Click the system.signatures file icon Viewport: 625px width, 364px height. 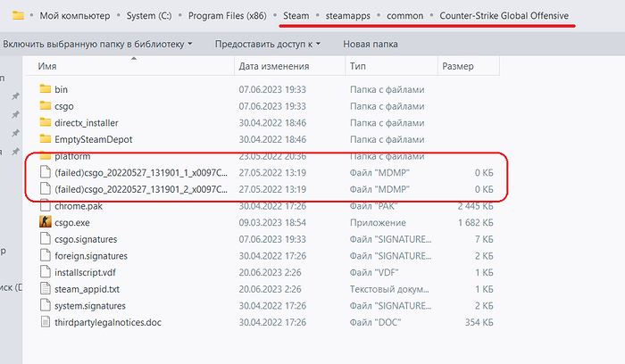[x=46, y=305]
